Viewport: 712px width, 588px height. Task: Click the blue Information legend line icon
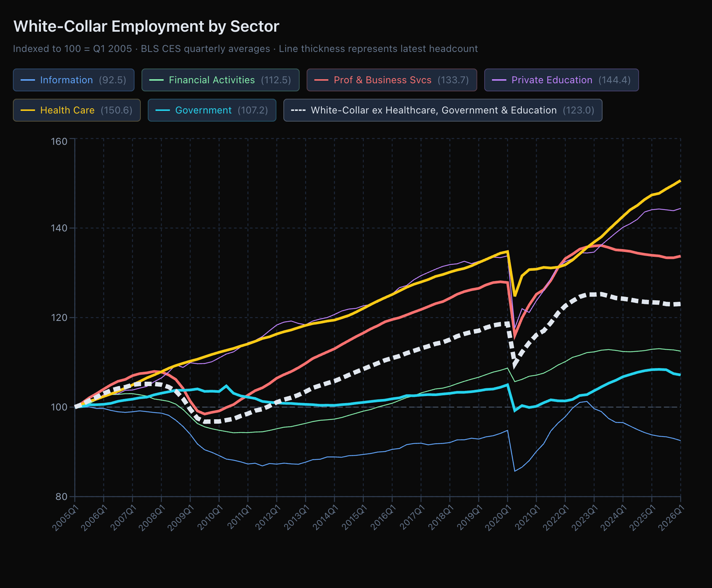click(28, 80)
